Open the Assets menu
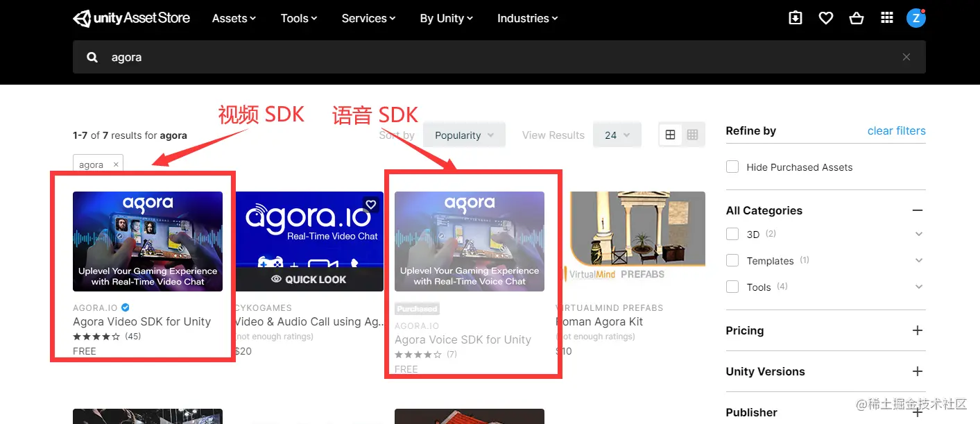The height and width of the screenshot is (424, 980). 234,18
